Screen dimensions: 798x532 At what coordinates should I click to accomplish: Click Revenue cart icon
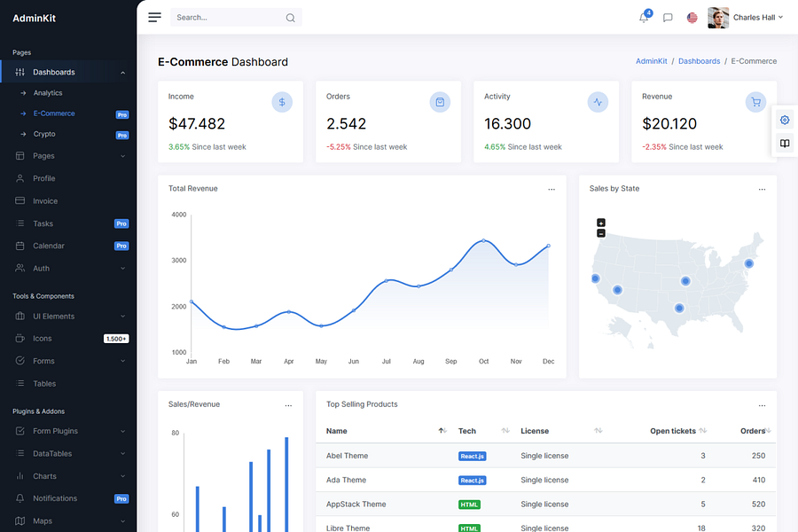[755, 102]
